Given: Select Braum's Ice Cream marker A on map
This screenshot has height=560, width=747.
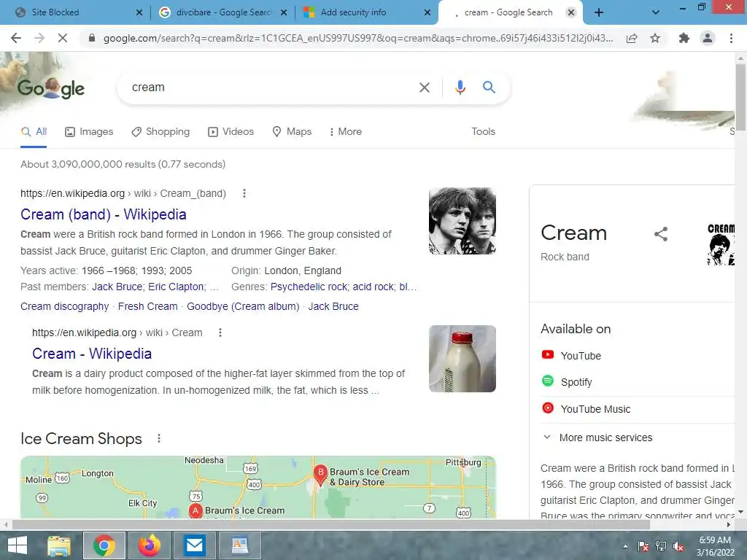Looking at the screenshot, I should (196, 510).
